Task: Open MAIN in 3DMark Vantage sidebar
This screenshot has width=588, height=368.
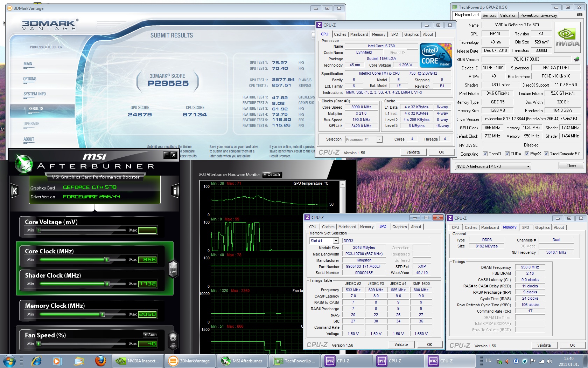Action: [x=28, y=64]
